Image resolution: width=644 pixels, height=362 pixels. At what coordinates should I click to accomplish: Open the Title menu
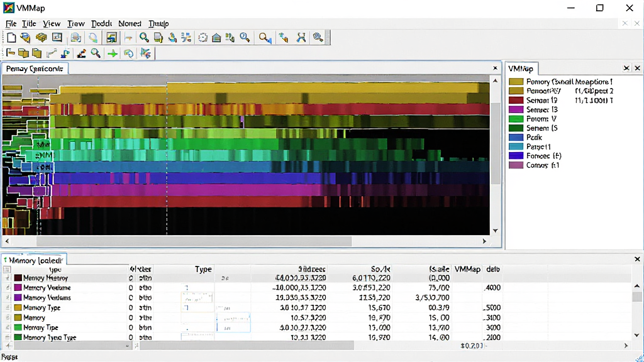click(x=29, y=24)
